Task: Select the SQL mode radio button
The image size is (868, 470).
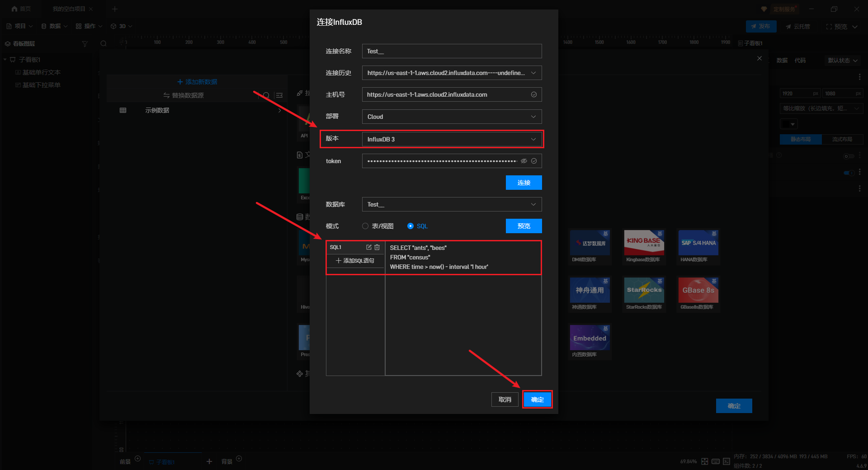Action: 410,226
